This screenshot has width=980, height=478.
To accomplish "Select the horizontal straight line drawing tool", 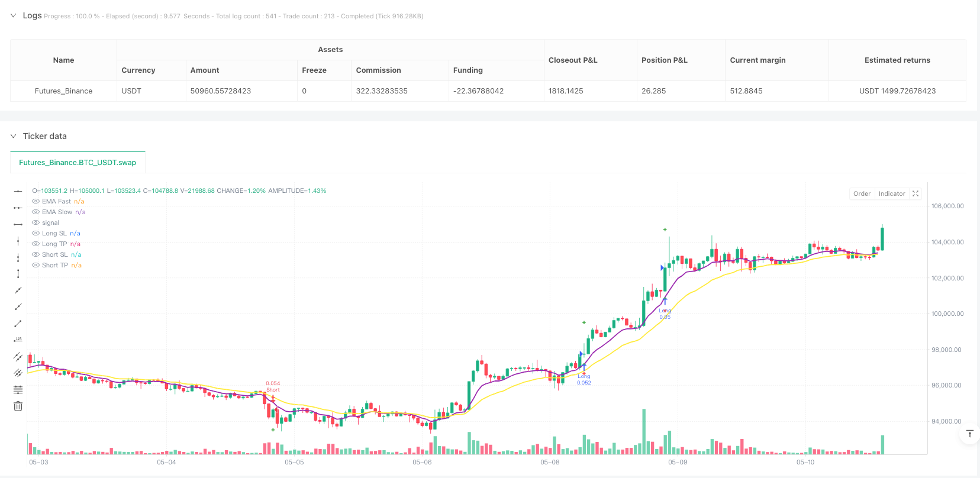I will 18,191.
